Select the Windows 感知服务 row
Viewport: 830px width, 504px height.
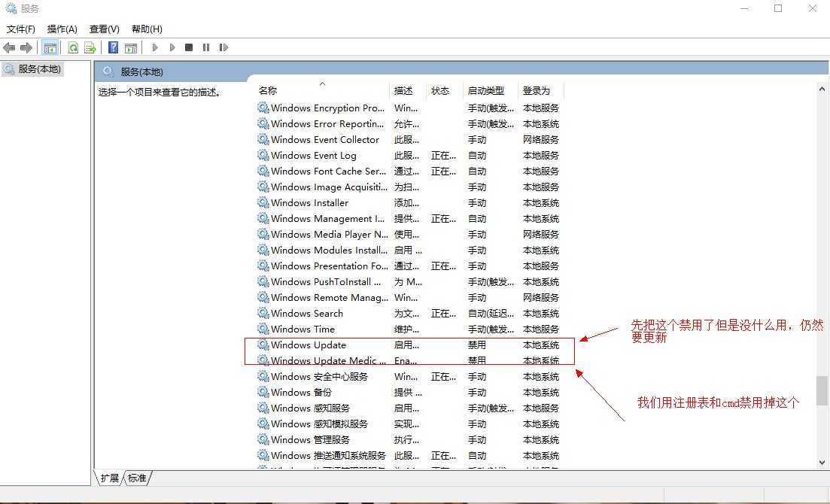point(408,408)
